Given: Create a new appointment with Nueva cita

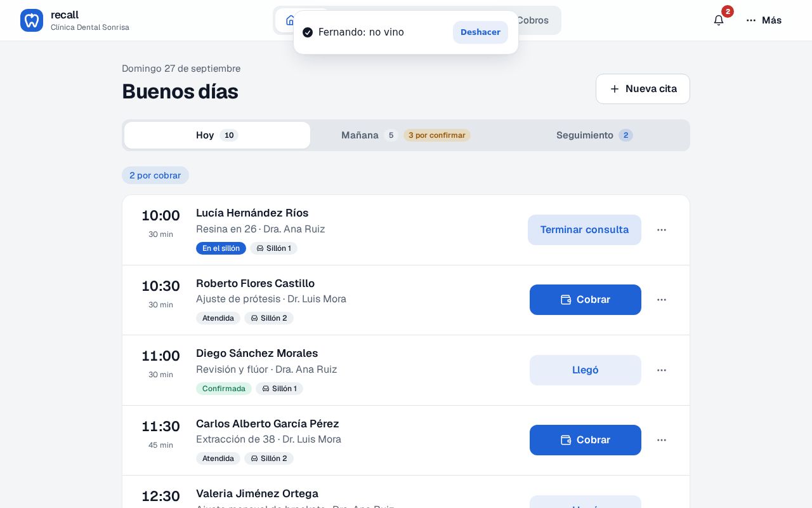Looking at the screenshot, I should click(x=643, y=89).
